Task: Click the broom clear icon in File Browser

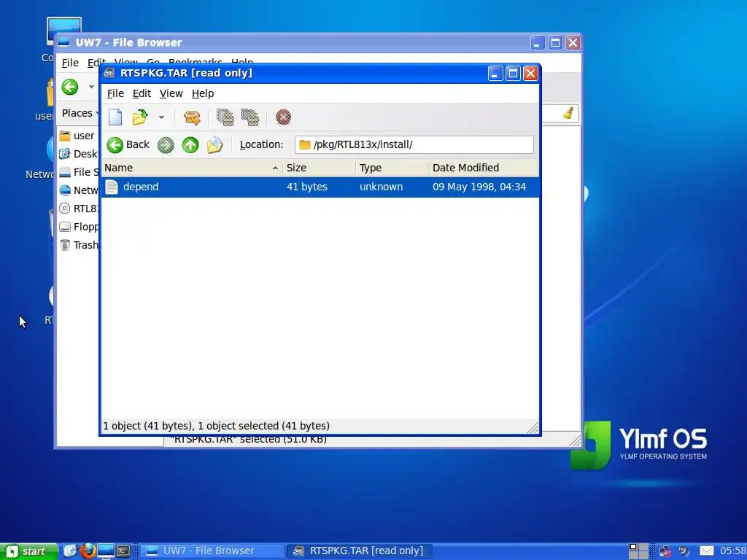Action: pos(568,113)
